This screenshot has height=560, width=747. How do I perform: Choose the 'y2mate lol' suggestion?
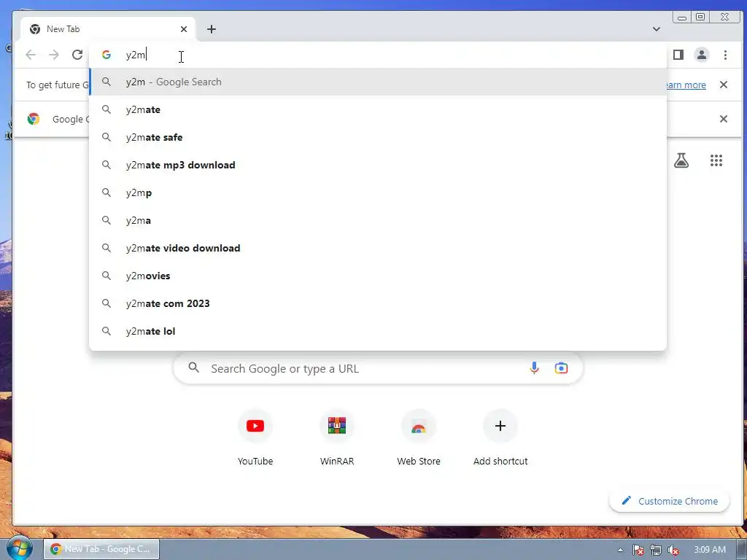[x=378, y=331]
